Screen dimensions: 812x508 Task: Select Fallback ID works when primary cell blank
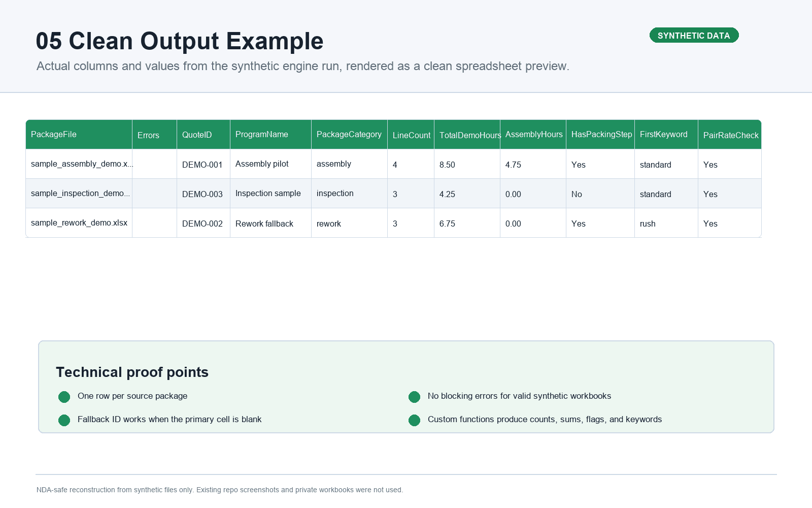tap(170, 419)
